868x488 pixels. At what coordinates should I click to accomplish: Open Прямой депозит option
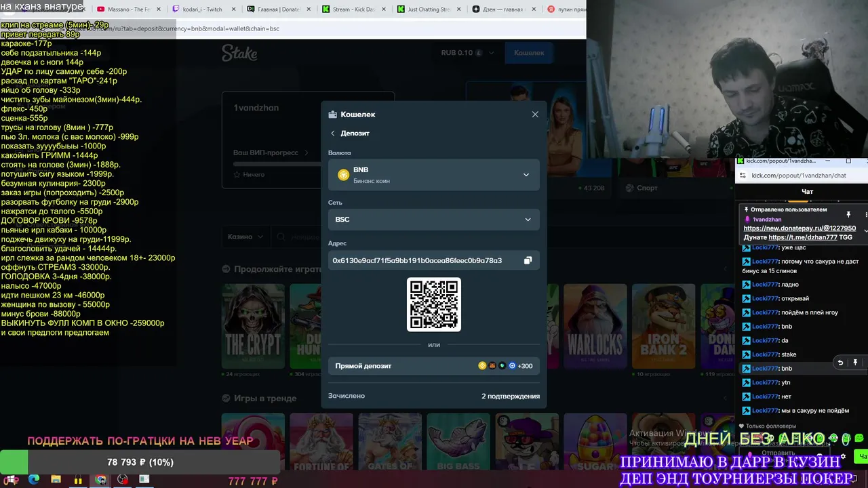(x=434, y=366)
